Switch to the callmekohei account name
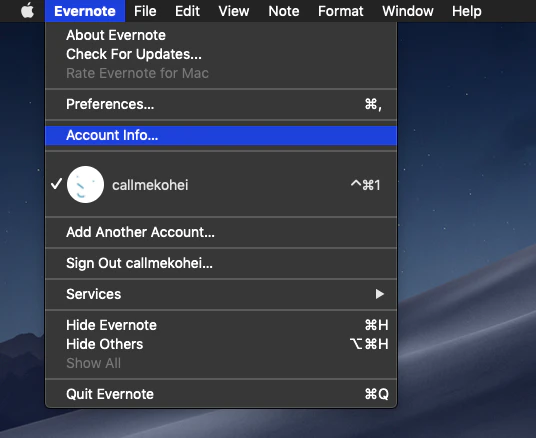 [x=150, y=185]
